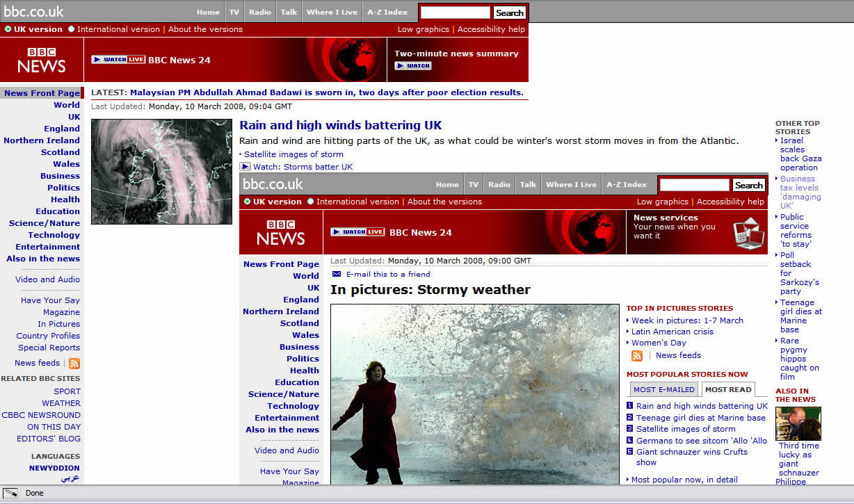Click the envelope icon next to E-mail this to a friend
The image size is (854, 504).
point(337,274)
